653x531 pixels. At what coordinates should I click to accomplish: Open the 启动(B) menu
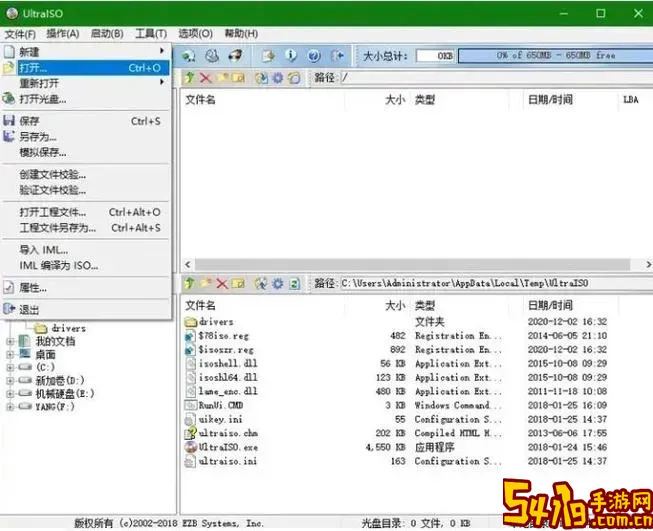click(x=107, y=34)
